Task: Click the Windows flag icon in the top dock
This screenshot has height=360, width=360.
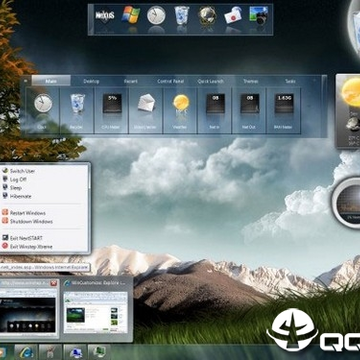Action: click(131, 15)
